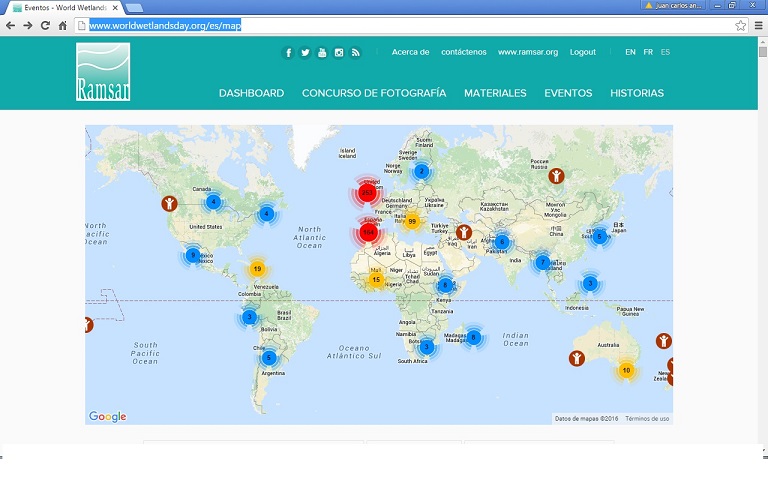Close the Eventos browser tab
This screenshot has width=768, height=480.
pos(116,8)
